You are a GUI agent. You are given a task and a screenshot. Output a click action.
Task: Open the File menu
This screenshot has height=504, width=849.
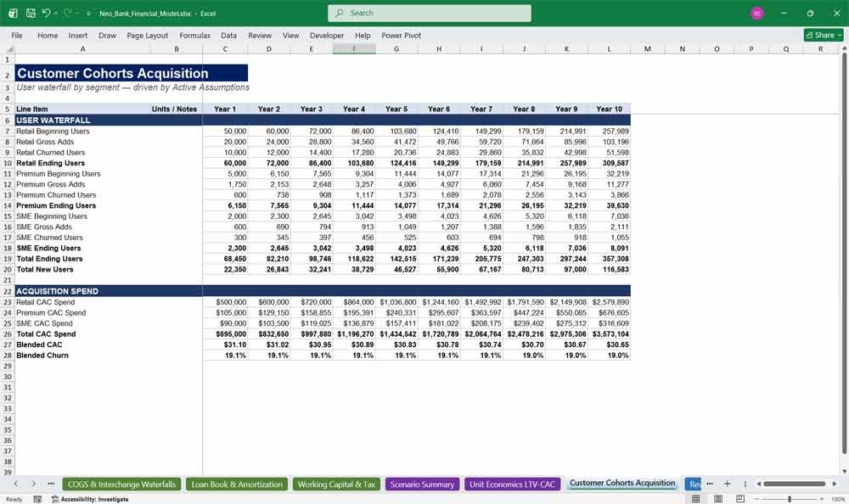point(17,35)
